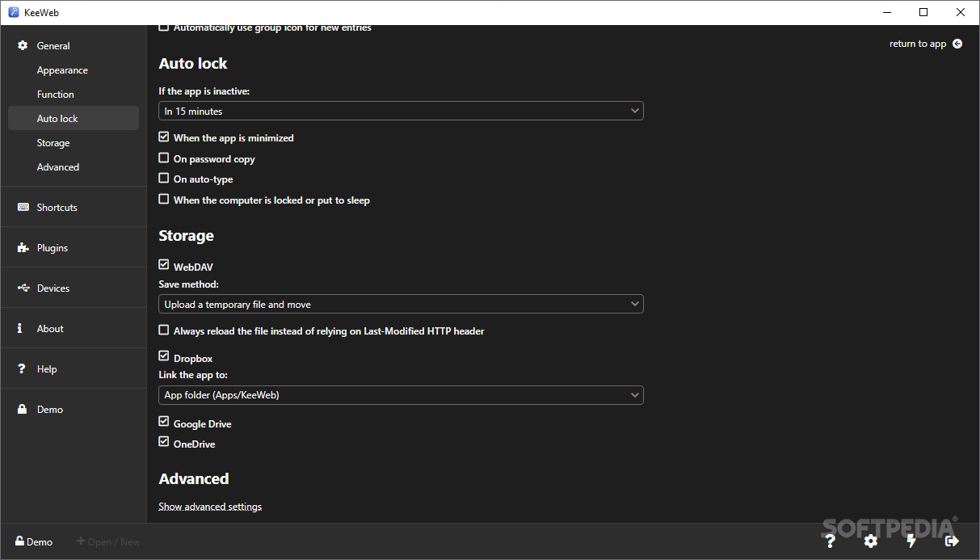Click the footer settings gear icon
Screen dimensions: 980x560
(x=870, y=541)
